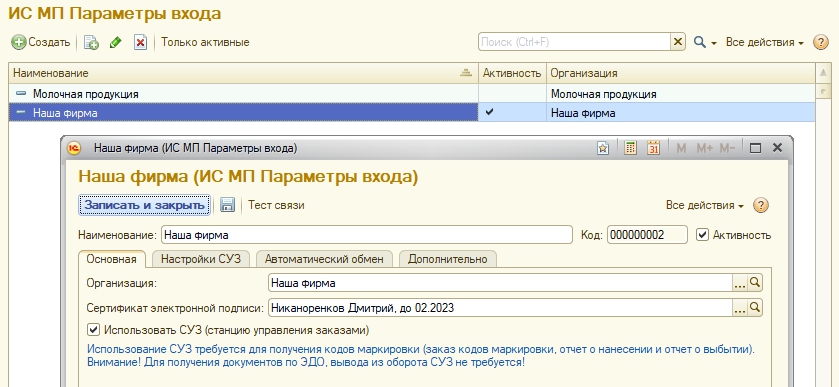Toggle the Только активные filter
The width and height of the screenshot is (839, 387).
point(205,42)
